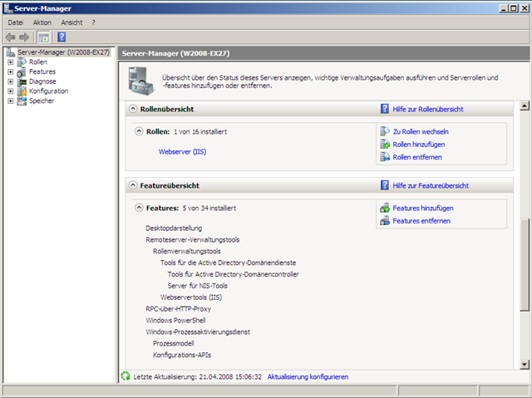Click the scrollbar down arrow
This screenshot has width=532, height=398.
pos(525,365)
